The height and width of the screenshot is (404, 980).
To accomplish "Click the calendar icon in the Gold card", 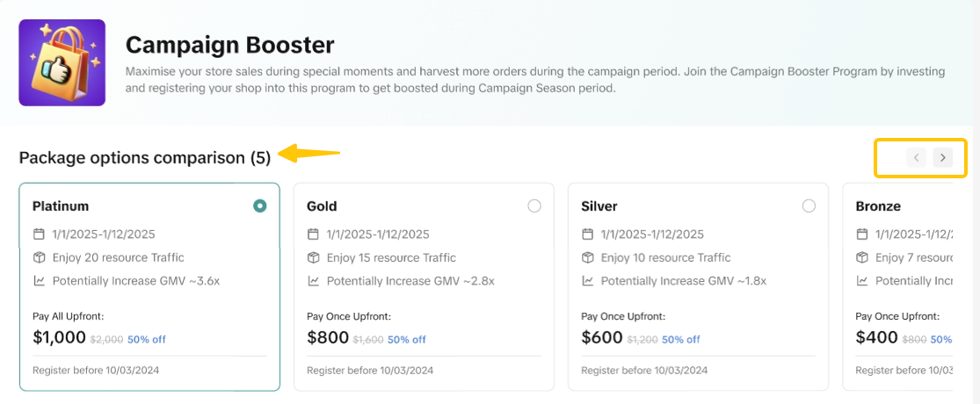I will click(313, 234).
